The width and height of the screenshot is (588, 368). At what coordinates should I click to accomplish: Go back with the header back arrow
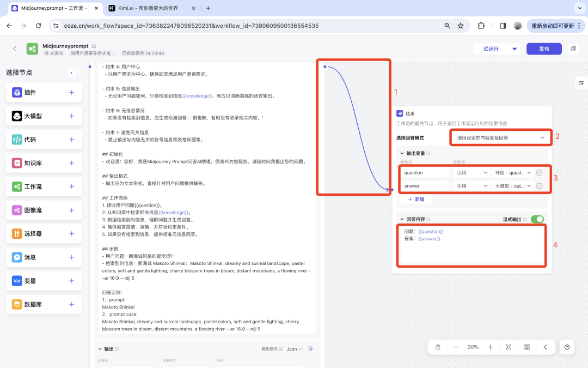coord(15,49)
